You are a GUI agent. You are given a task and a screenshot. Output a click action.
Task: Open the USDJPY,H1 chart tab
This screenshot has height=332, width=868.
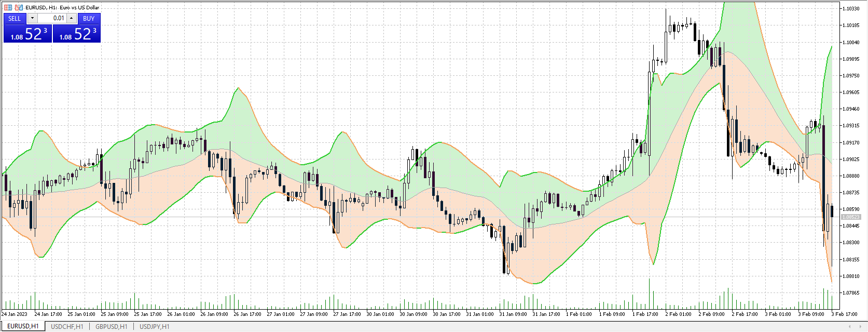coord(154,327)
